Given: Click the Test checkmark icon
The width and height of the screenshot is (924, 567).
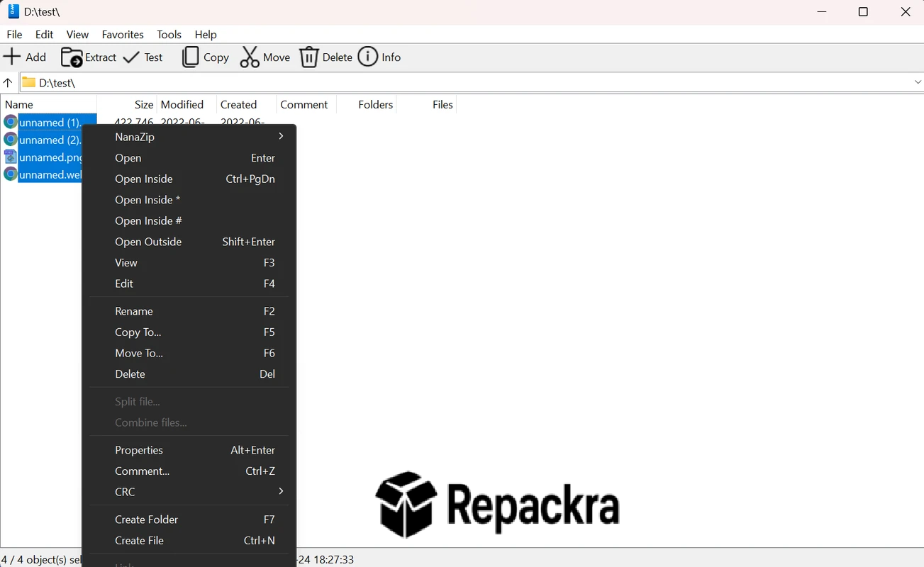Looking at the screenshot, I should 131,57.
